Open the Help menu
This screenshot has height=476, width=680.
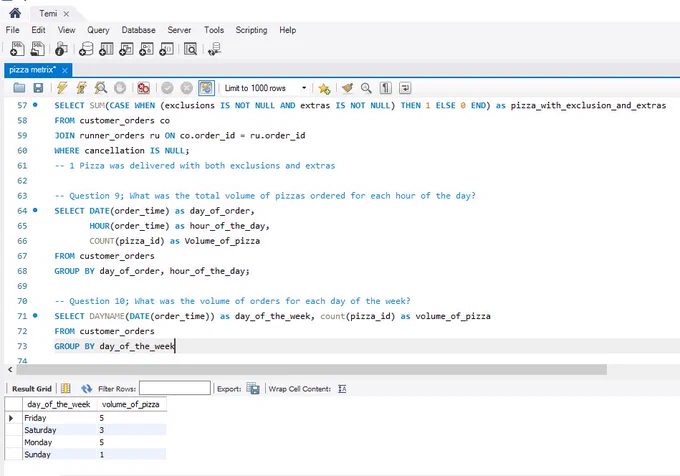point(288,30)
